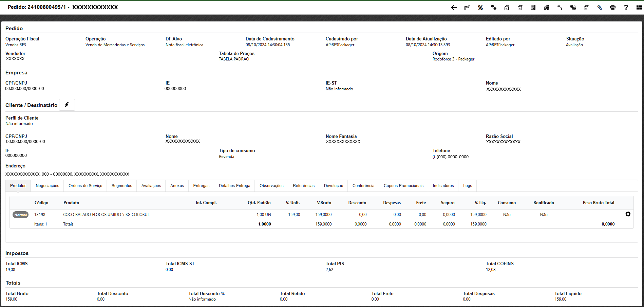
Task: Click the map pins location icon
Action: pos(493,7)
